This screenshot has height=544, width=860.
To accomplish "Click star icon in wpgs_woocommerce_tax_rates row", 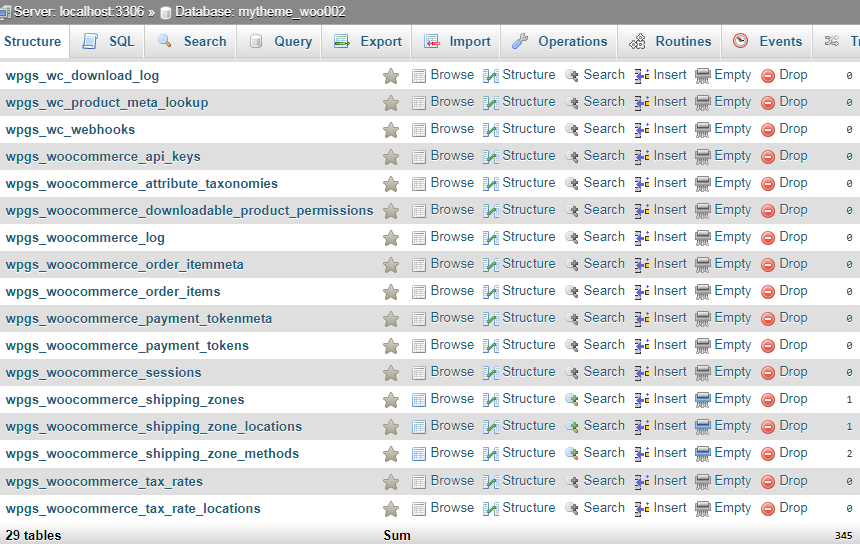I will [x=391, y=482].
